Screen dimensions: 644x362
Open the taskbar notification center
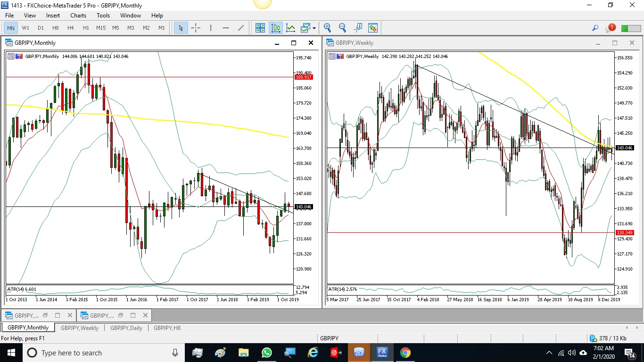click(x=629, y=353)
